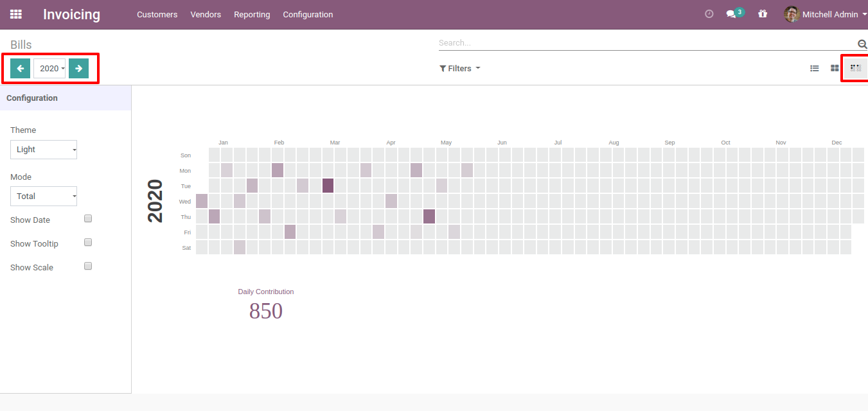The image size is (868, 411).
Task: Open the Reporting menu
Action: tap(252, 14)
